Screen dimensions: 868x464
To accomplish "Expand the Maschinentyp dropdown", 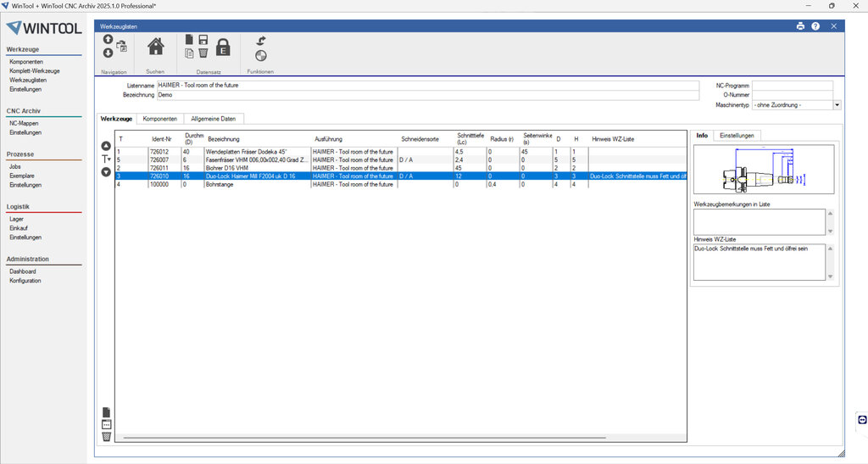I will pyautogui.click(x=837, y=104).
